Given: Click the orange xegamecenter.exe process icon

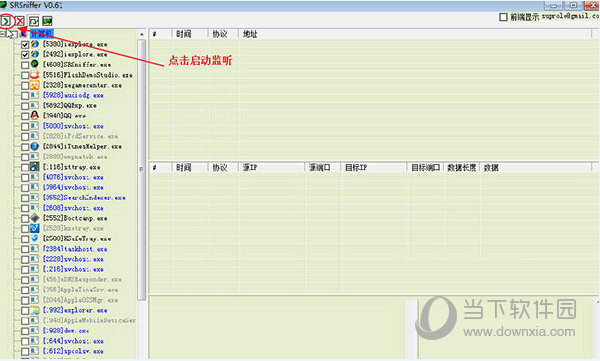Looking at the screenshot, I should tap(35, 85).
